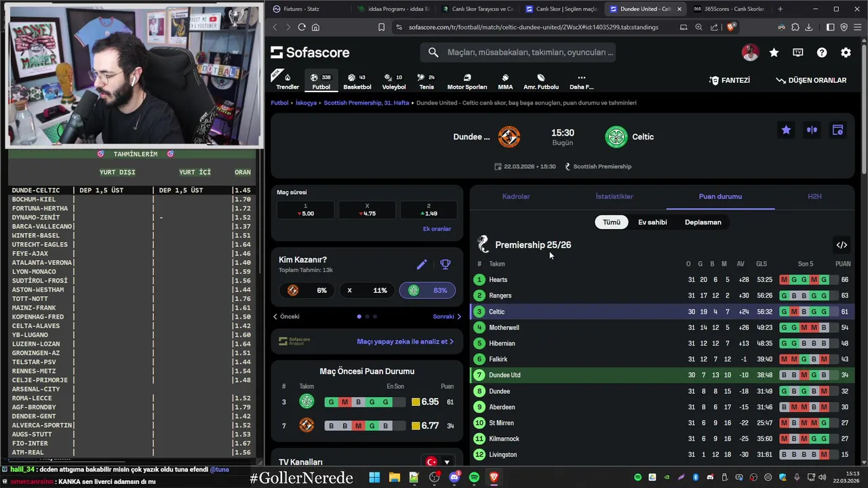Bookmark this page in browser
Image resolution: width=868 pixels, height=488 pixels.
(x=381, y=27)
